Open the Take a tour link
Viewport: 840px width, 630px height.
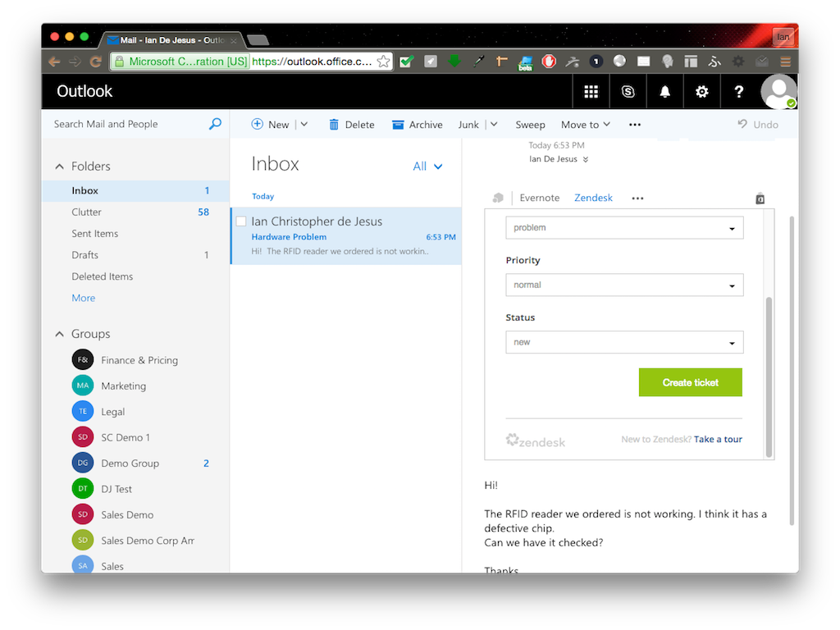coord(718,440)
